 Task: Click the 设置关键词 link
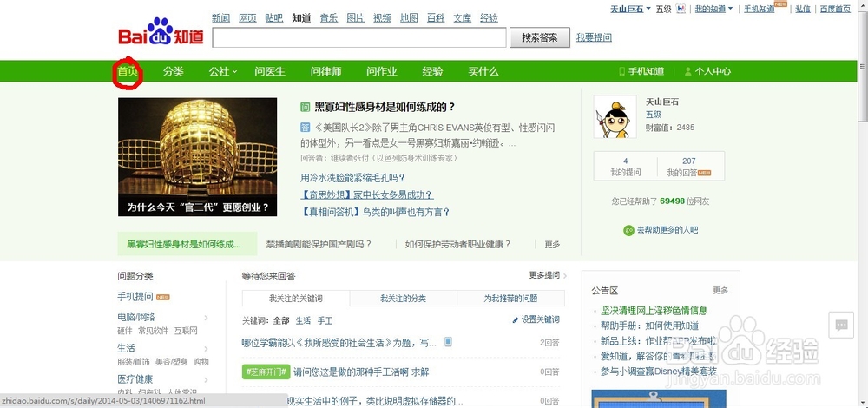tap(540, 319)
